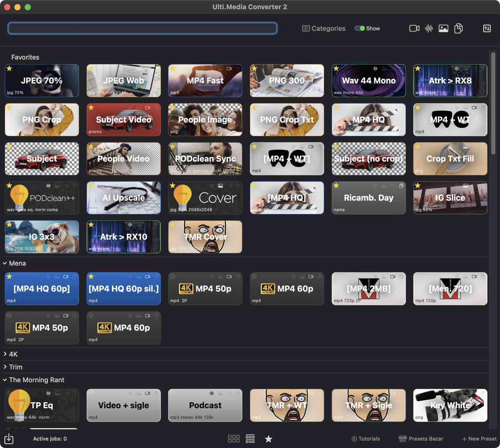
Task: Toggle the star on [MP4 HQ 60p] preset
Action: point(10,276)
